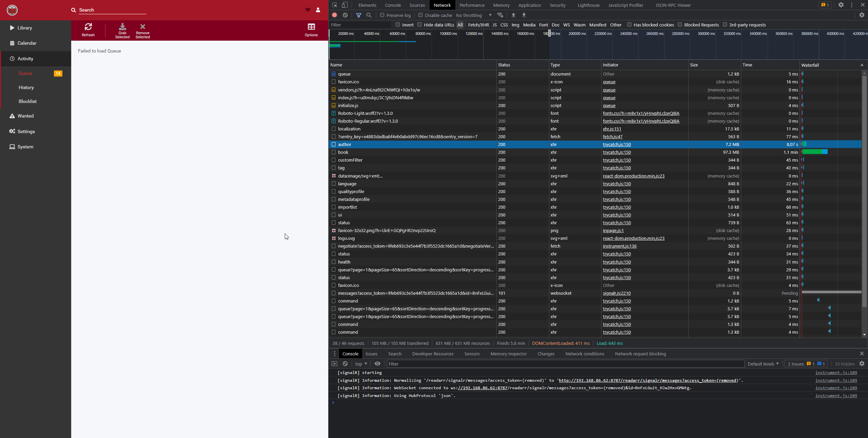Click Remove Selected in the Queue toolbar
Viewport: 868px width, 438px height.
pyautogui.click(x=142, y=30)
